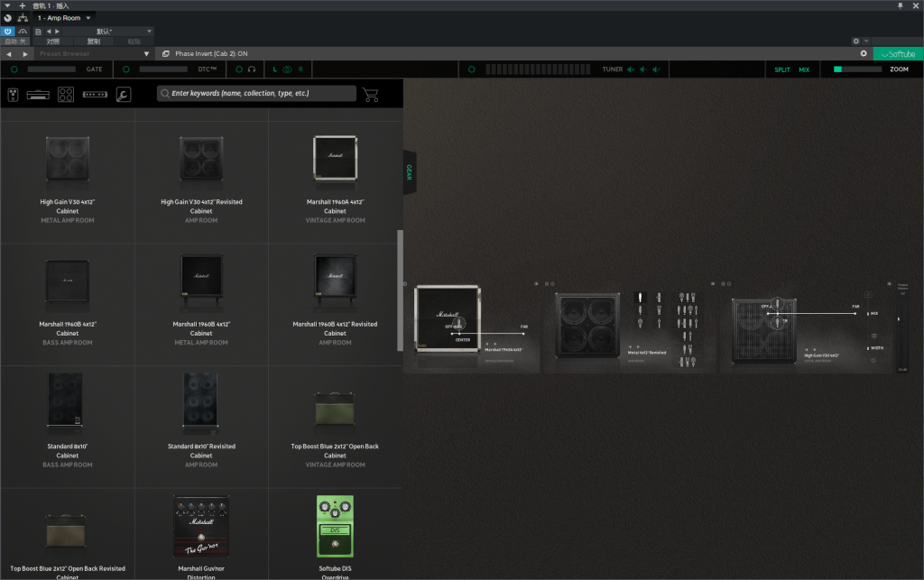Click the stereo link circles icon
The image size is (924, 580).
[287, 69]
